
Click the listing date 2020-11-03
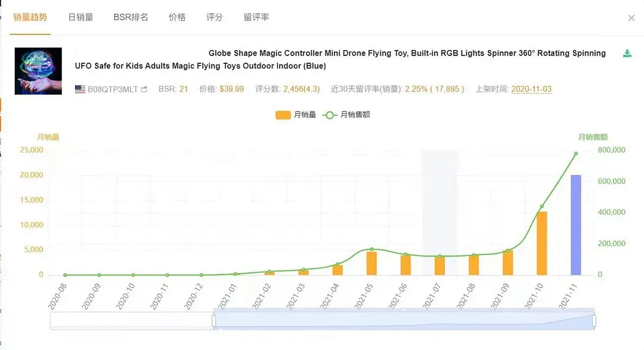pos(531,89)
